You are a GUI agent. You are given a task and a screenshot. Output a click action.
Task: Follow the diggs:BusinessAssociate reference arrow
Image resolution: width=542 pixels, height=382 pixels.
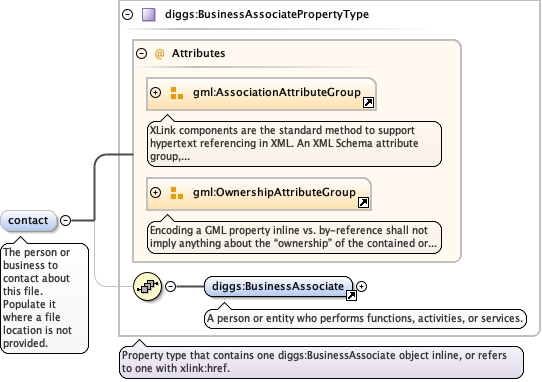click(351, 295)
